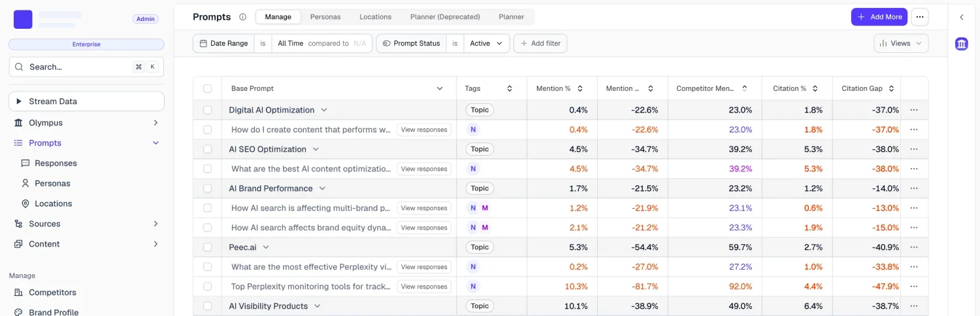Click N tag on 'What are the best AI content' row
Screen dimensions: 980x316
click(x=473, y=169)
